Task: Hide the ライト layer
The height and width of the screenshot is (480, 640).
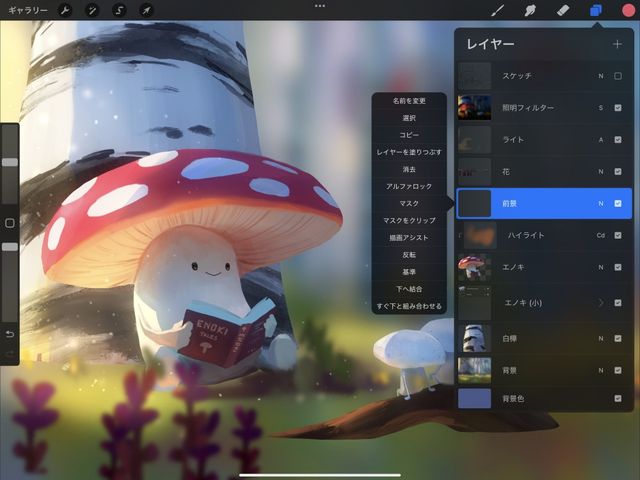Action: coord(618,140)
